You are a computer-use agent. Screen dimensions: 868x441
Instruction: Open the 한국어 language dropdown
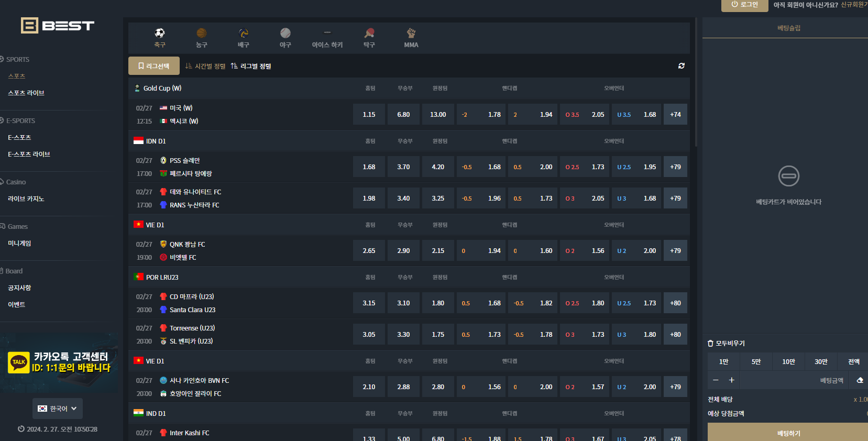[x=58, y=409]
